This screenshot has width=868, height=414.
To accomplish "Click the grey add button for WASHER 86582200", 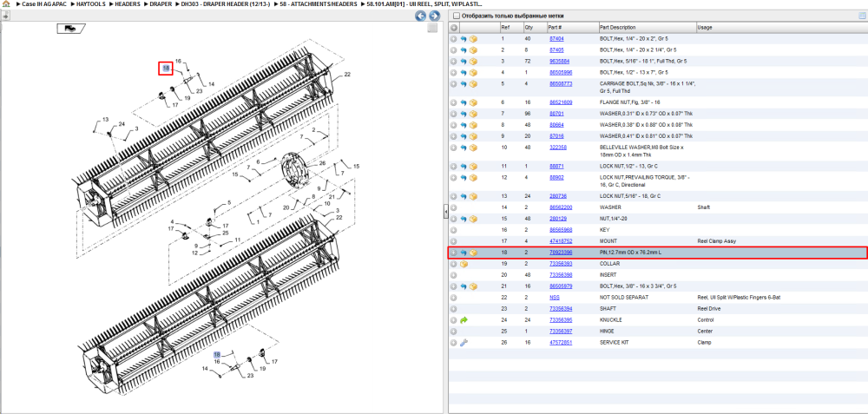I will (x=453, y=207).
